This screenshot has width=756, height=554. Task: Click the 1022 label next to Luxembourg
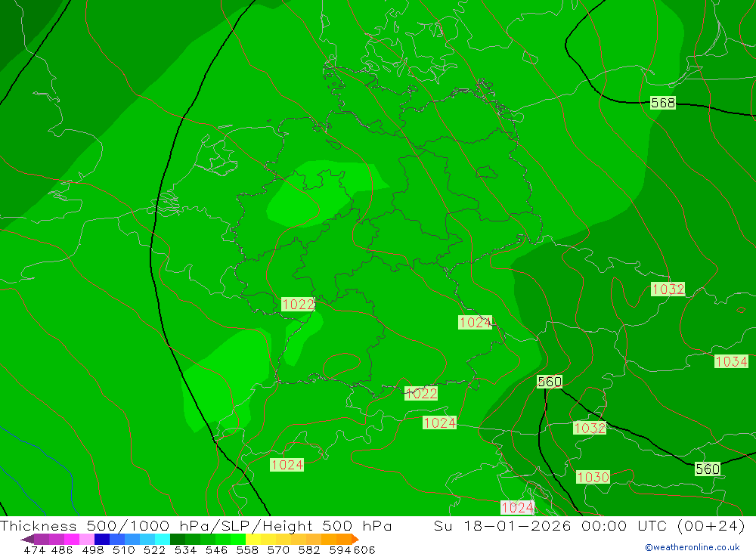click(298, 305)
